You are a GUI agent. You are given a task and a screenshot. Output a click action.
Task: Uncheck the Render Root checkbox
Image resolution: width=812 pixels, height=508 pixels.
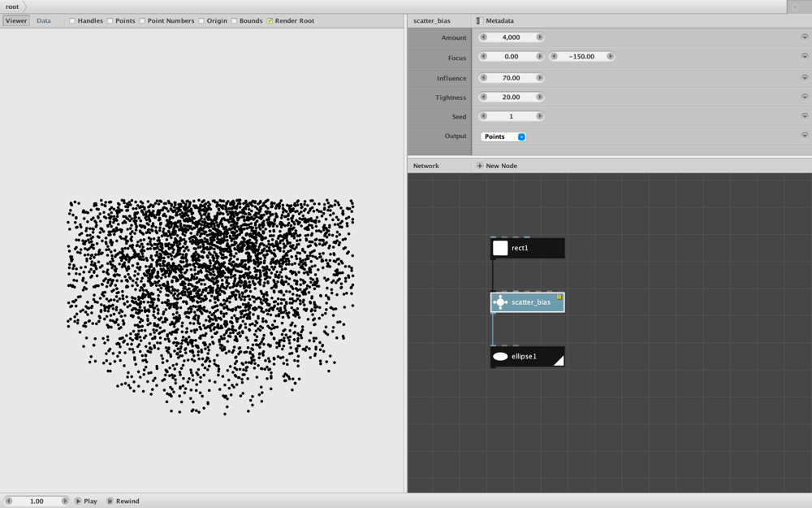[270, 21]
